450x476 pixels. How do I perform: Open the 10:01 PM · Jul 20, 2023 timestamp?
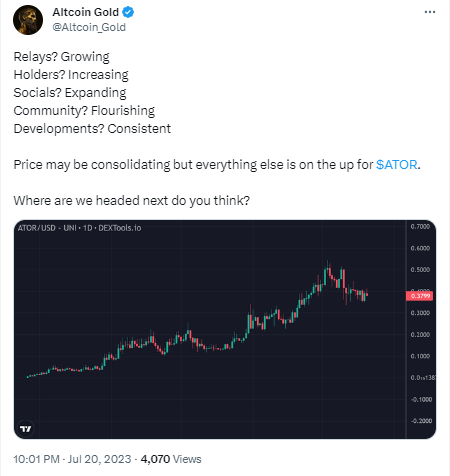tap(72, 459)
